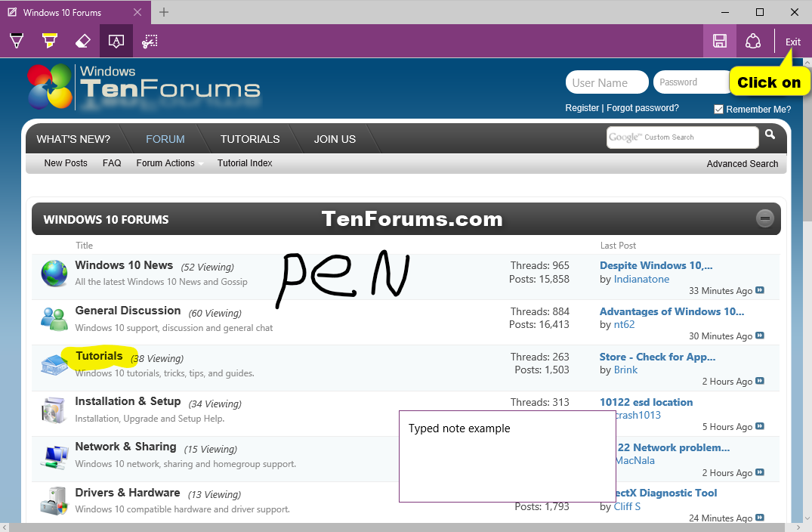Open a new browser tab
The width and height of the screenshot is (812, 532).
coord(164,12)
